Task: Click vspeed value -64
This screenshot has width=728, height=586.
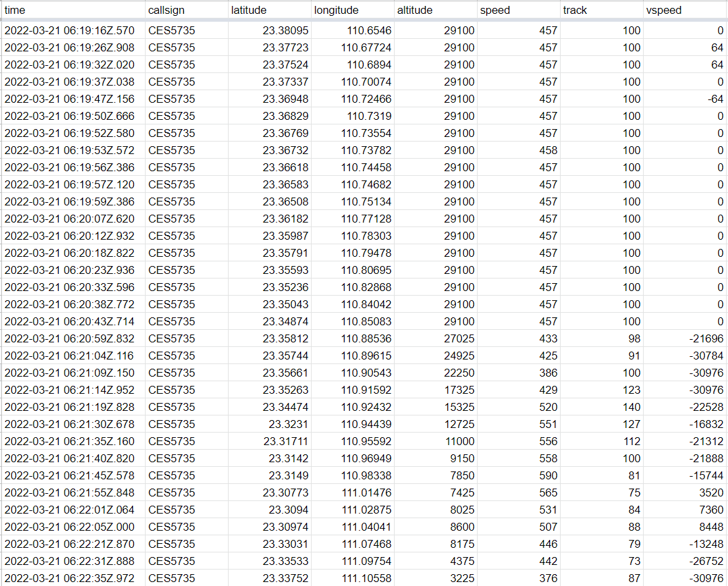Action: pos(715,99)
